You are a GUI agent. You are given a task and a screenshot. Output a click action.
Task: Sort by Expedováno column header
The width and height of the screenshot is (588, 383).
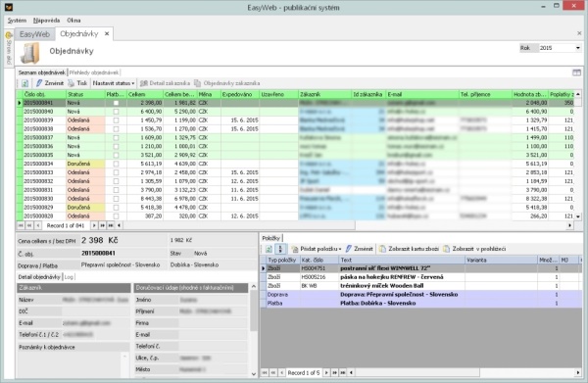point(240,94)
